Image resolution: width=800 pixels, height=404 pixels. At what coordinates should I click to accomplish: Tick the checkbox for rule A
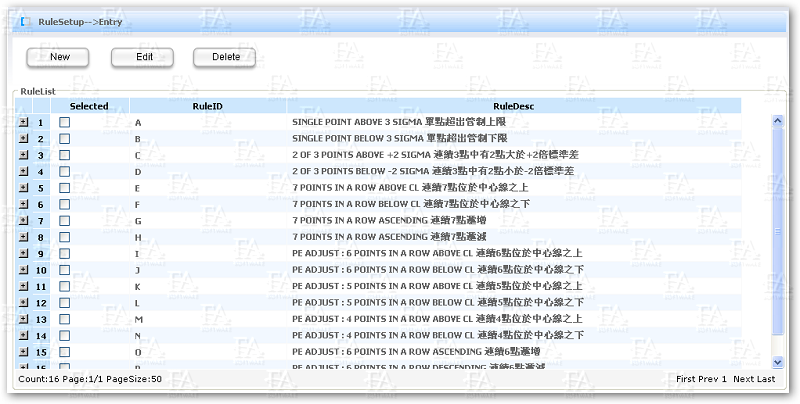click(x=64, y=122)
